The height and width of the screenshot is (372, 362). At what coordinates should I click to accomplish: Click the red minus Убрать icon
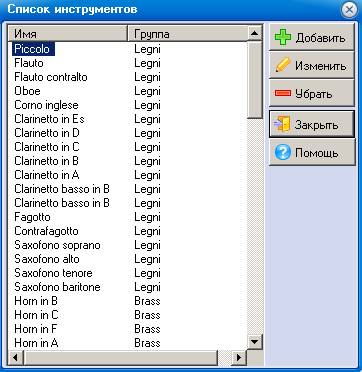283,93
